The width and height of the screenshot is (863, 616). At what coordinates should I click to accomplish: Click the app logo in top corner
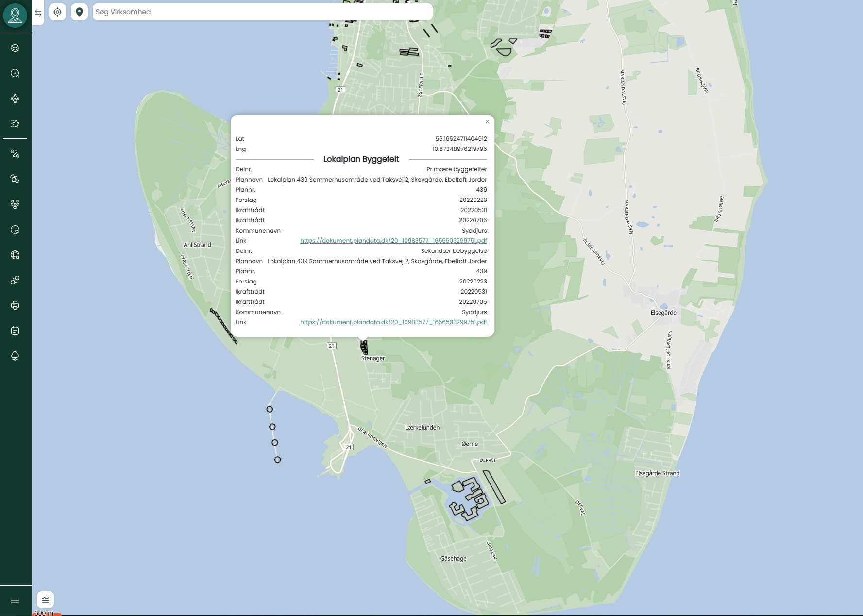15,16
